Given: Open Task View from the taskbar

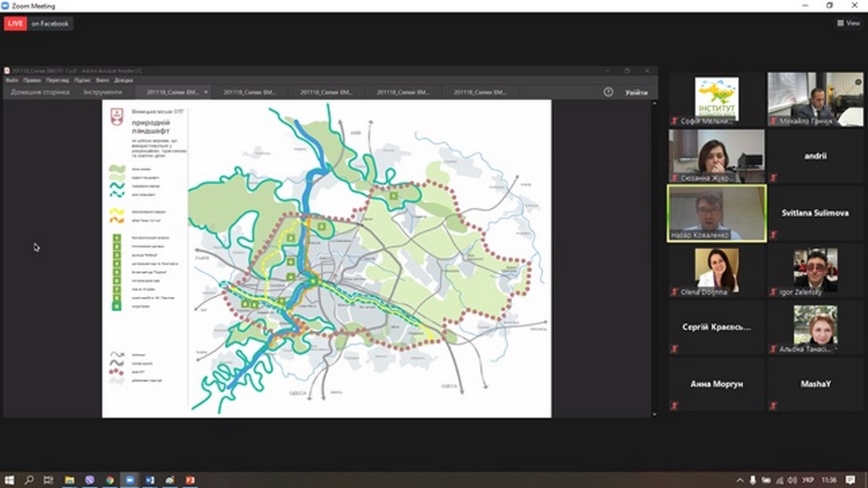Looking at the screenshot, I should coord(49,480).
